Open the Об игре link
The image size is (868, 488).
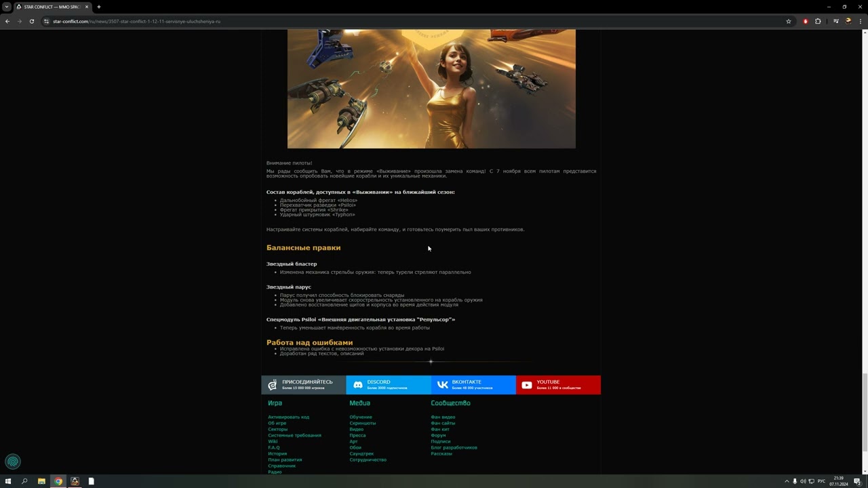277,423
